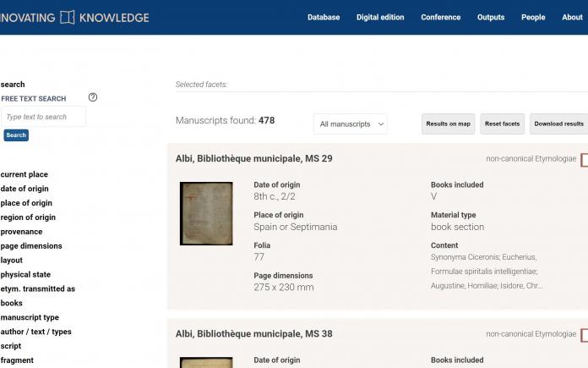Check the MS 38 selection checkbox
Screen dimensions: 588x368
585,335
